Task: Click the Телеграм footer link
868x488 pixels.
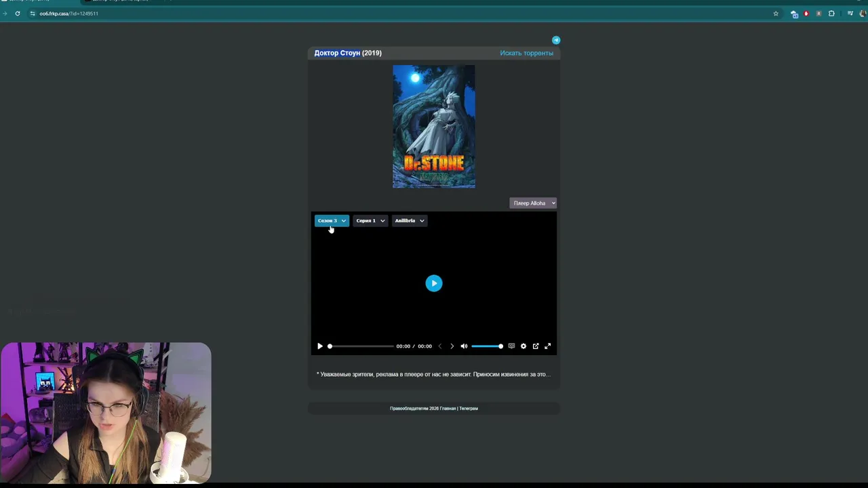Action: tap(469, 409)
